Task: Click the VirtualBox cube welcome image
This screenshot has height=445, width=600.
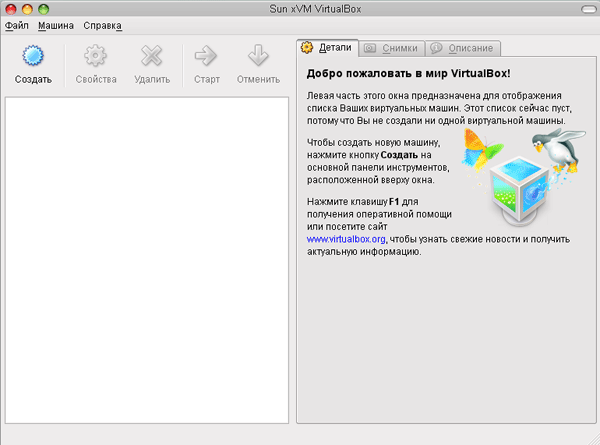Action: click(x=522, y=177)
